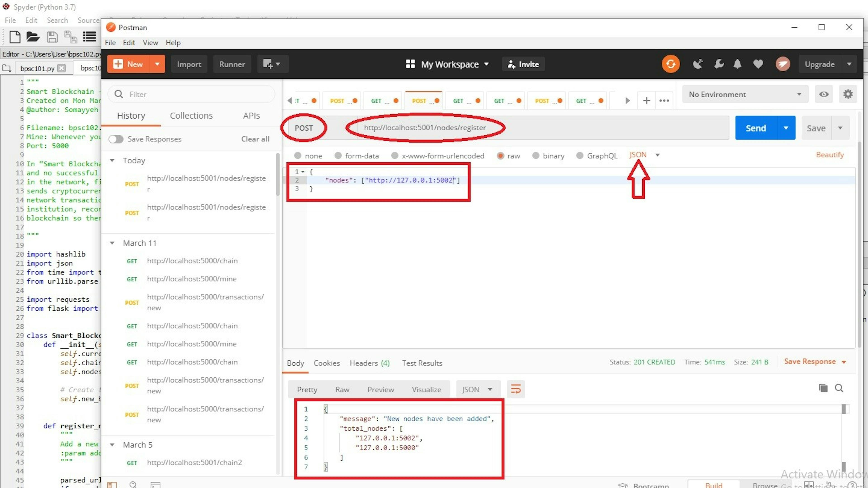
Task: Open the response Cookies tab
Action: click(x=326, y=363)
